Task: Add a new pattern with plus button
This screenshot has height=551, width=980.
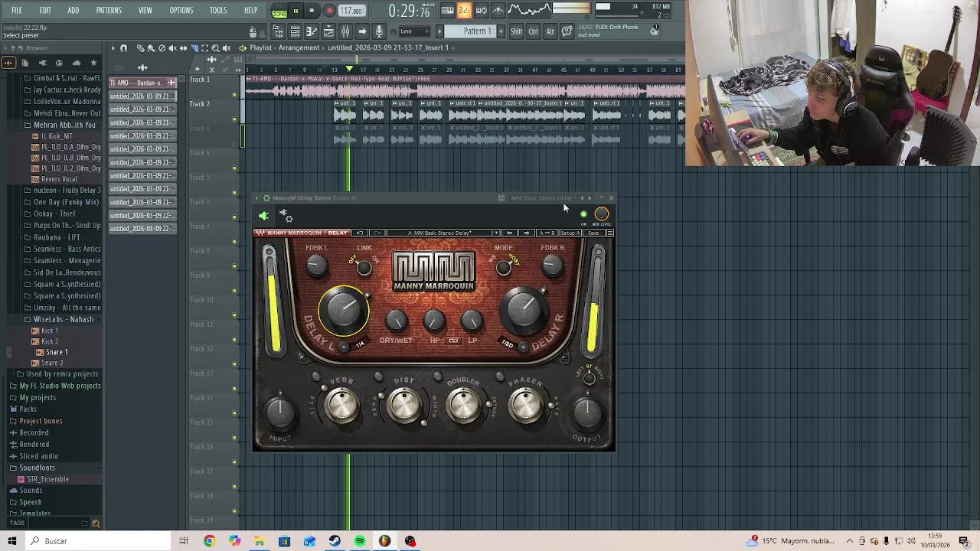Action: [x=500, y=31]
